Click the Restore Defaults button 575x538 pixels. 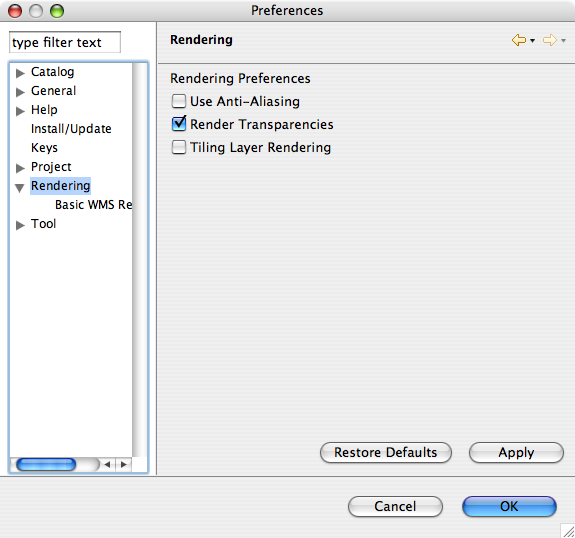(x=386, y=453)
